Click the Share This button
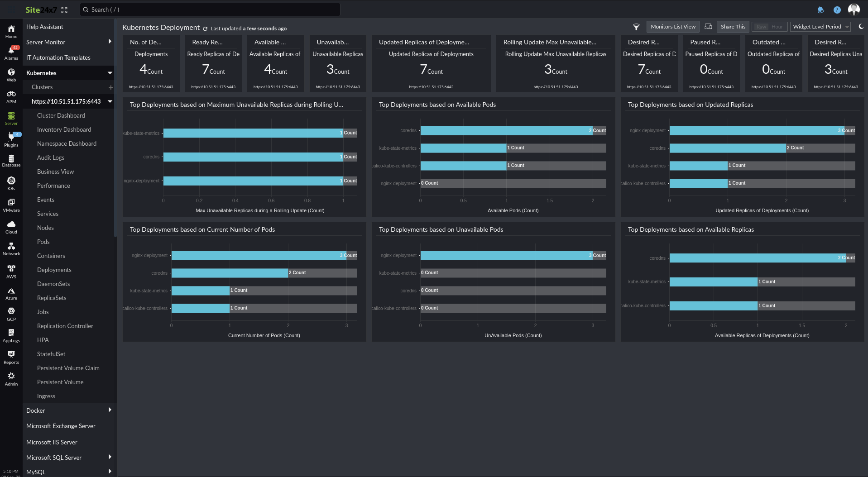The image size is (868, 477). click(732, 26)
